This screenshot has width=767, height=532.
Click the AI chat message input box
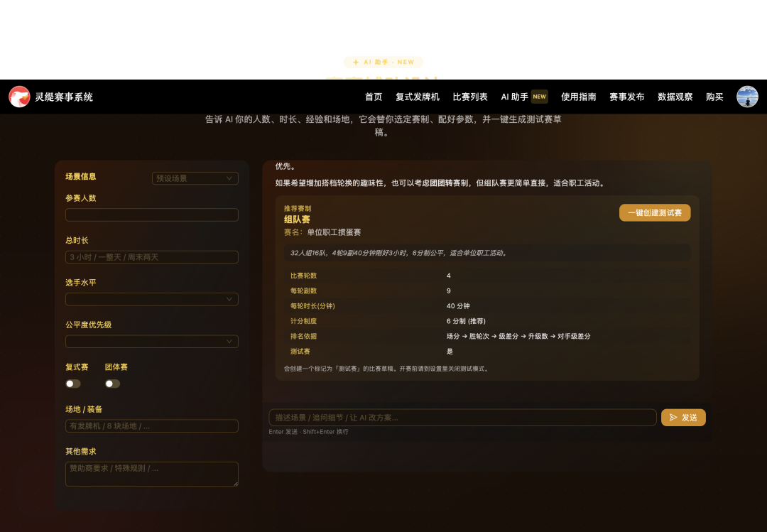point(462,418)
